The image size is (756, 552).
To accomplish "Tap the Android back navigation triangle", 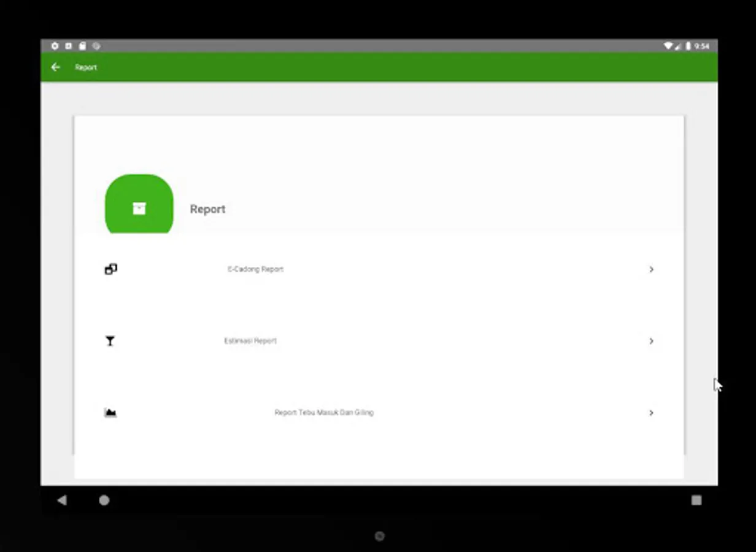I will click(61, 500).
